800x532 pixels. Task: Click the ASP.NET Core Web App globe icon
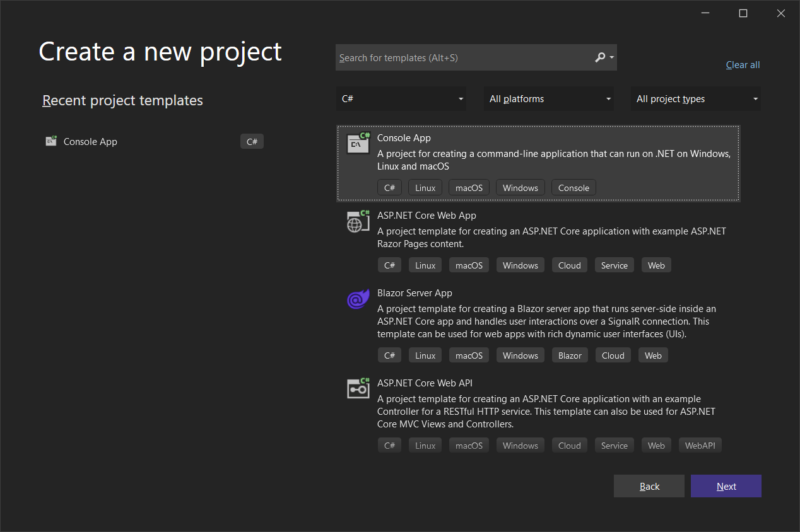click(x=358, y=221)
